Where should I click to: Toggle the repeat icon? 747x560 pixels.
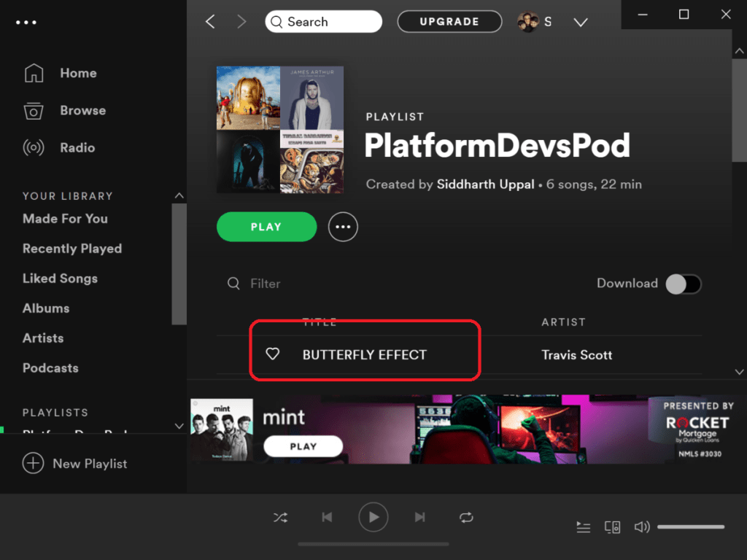point(466,518)
